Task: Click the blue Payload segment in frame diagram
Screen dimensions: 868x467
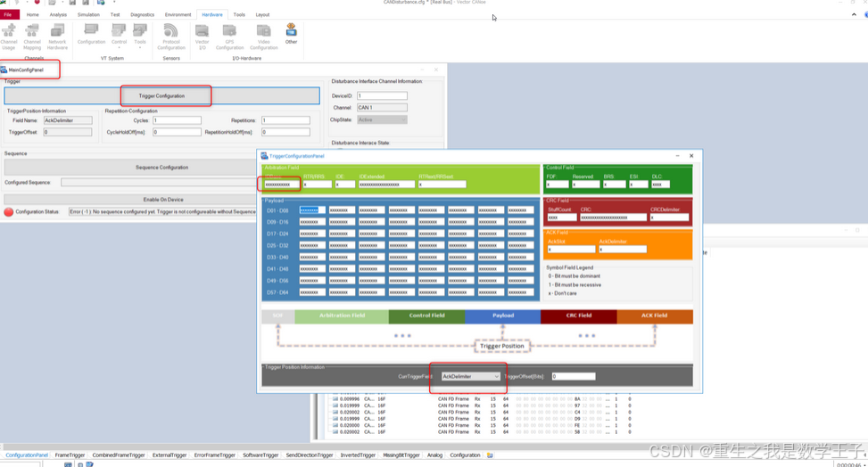Action: click(x=502, y=316)
